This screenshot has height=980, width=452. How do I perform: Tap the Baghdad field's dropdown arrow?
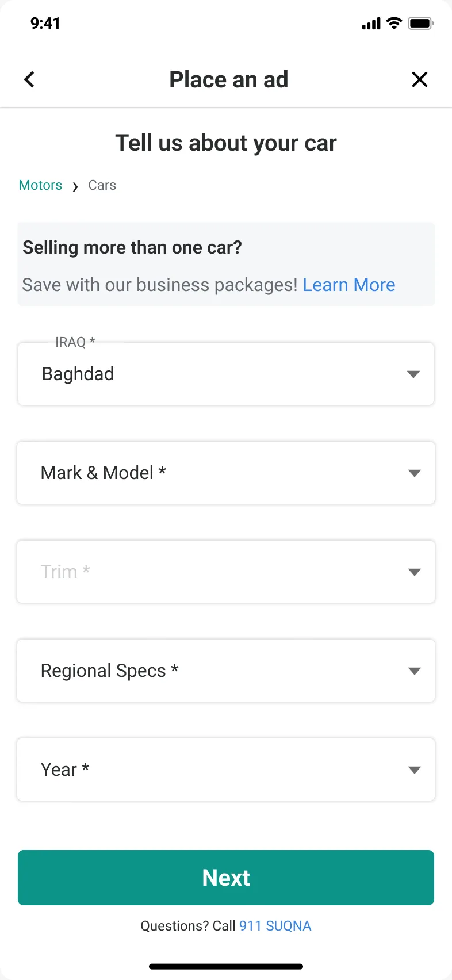tap(413, 374)
